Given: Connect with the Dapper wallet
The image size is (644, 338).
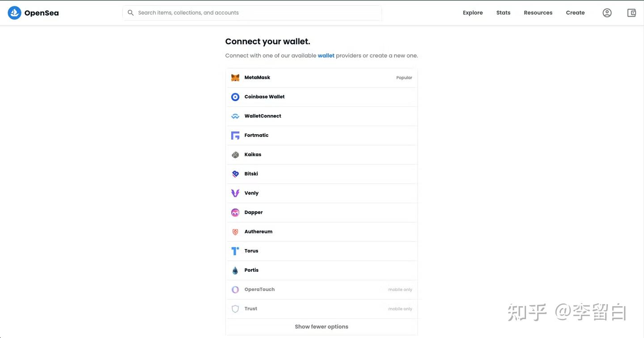Looking at the screenshot, I should (254, 212).
